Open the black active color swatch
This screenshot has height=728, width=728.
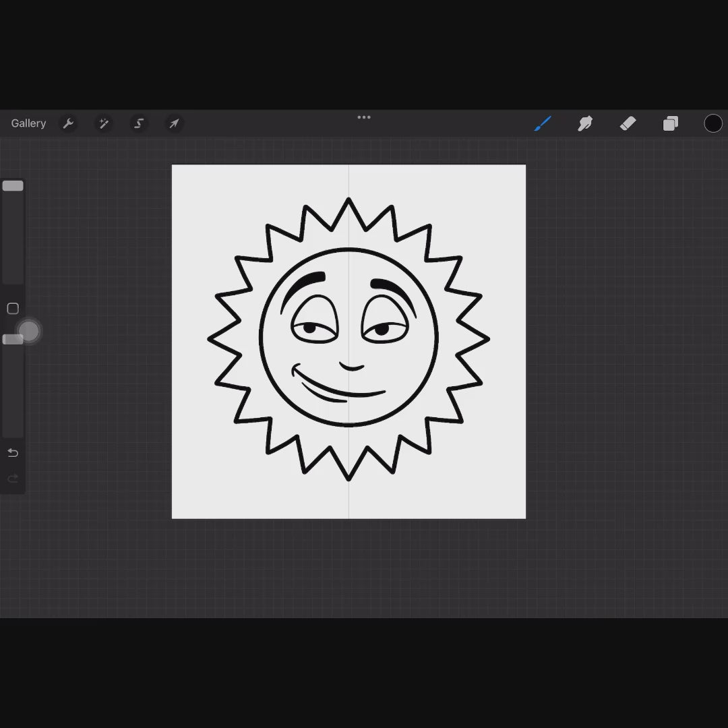pos(713,123)
